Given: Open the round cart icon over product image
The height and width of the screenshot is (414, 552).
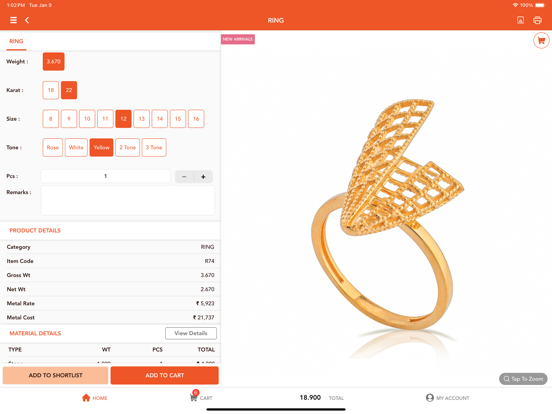Looking at the screenshot, I should tap(541, 40).
